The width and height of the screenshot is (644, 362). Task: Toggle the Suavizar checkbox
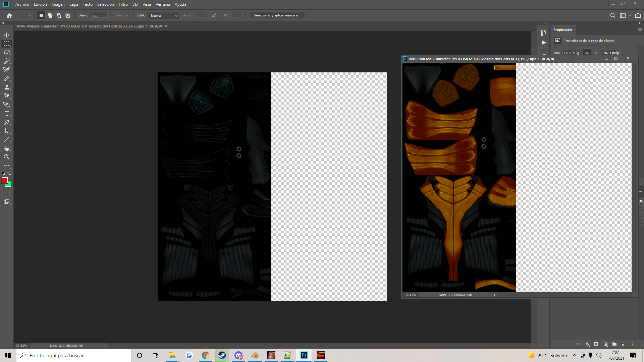113,15
